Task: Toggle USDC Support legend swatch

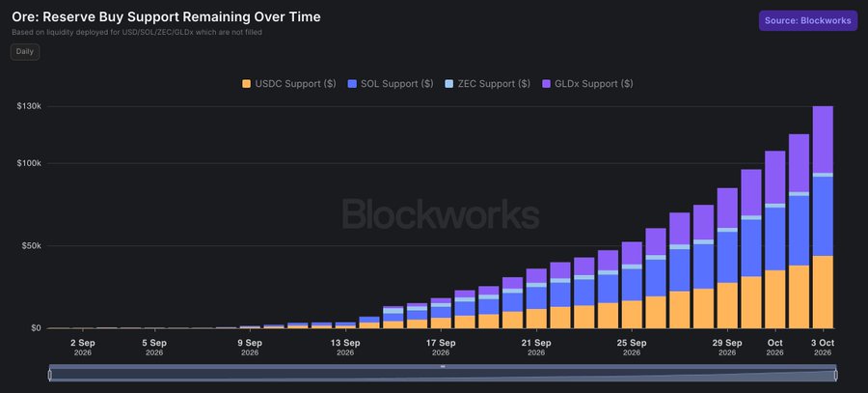Action: 246,84
